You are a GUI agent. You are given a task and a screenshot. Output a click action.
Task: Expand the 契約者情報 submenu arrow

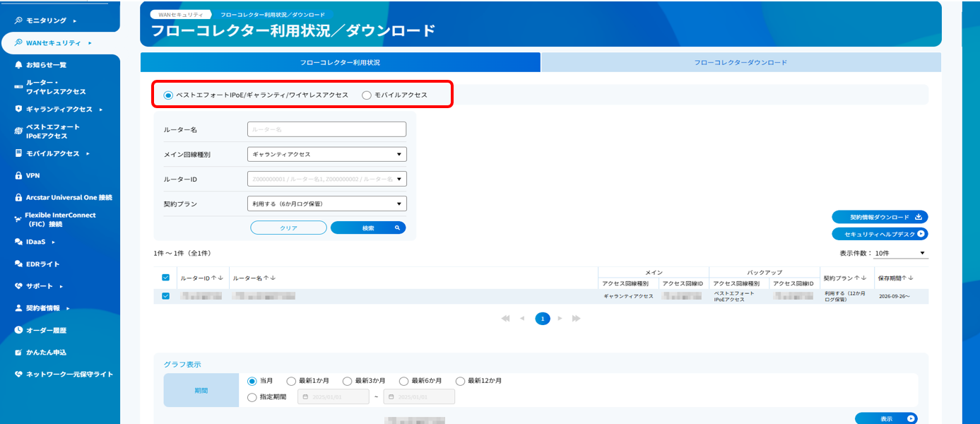pos(69,308)
